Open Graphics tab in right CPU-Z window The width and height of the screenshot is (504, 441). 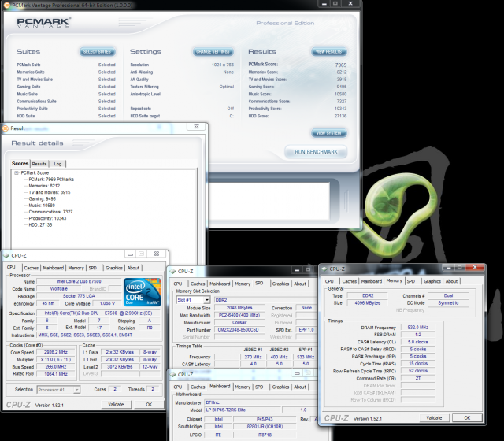click(x=432, y=281)
